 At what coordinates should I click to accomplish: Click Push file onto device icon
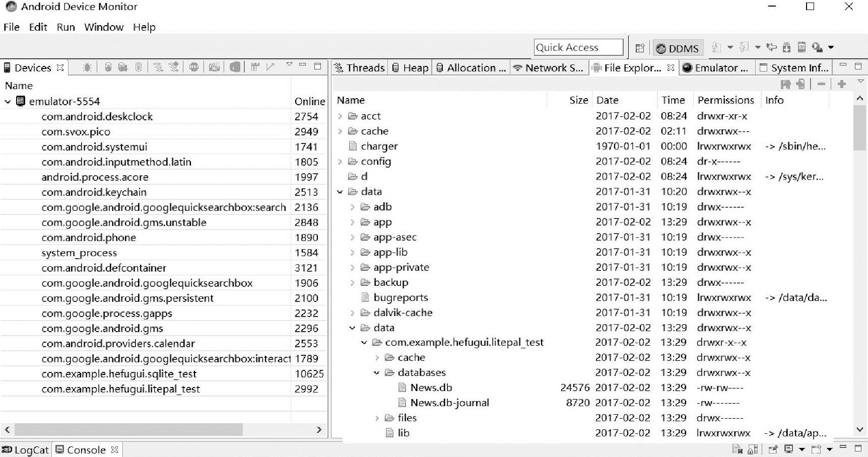[800, 85]
